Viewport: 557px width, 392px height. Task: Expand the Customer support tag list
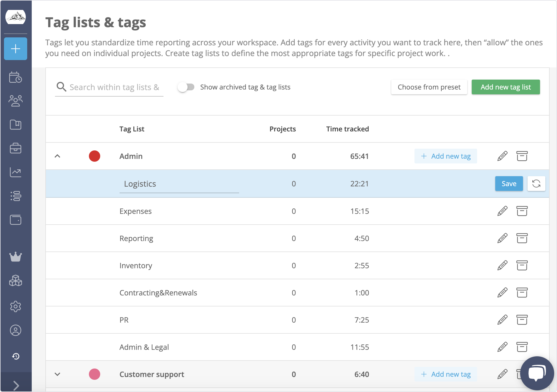[58, 374]
